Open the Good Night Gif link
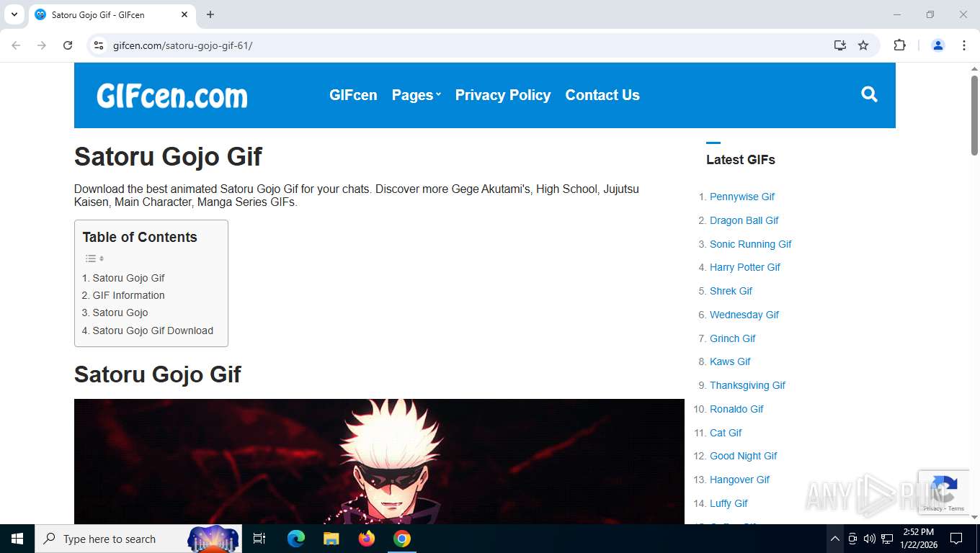 (744, 456)
